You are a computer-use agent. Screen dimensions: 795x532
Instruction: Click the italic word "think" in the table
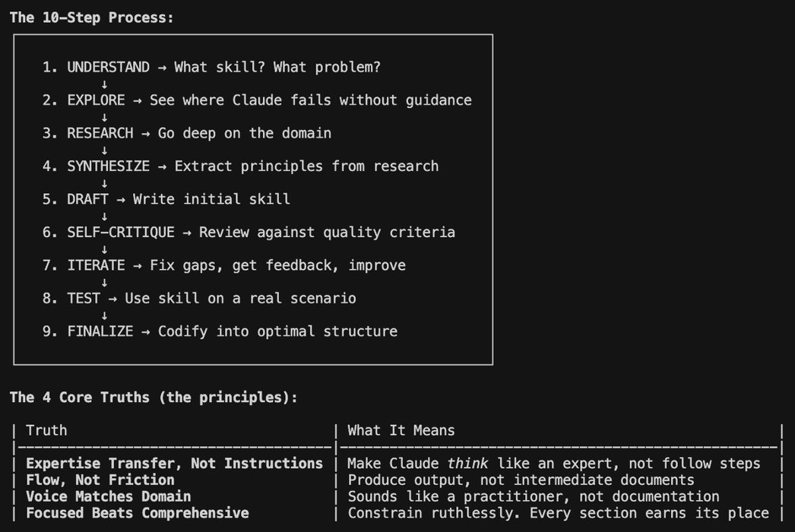tap(467, 463)
